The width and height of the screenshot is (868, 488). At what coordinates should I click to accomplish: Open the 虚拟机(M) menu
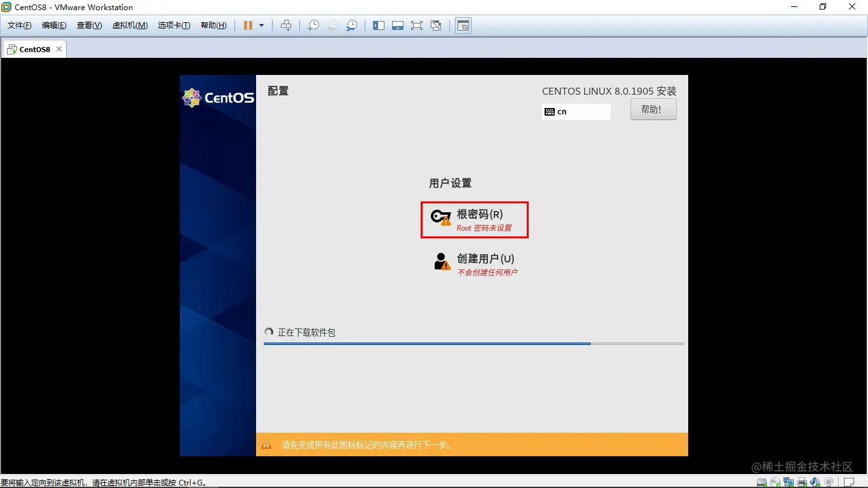pyautogui.click(x=130, y=25)
